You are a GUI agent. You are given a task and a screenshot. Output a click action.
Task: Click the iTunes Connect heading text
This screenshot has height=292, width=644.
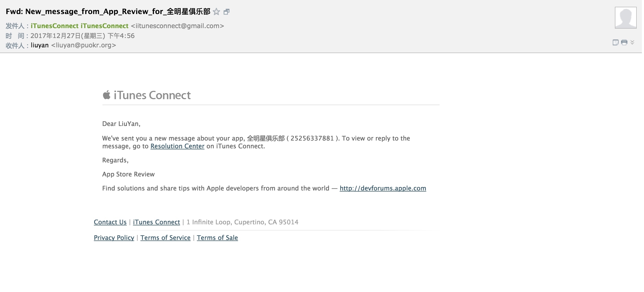[x=152, y=95]
